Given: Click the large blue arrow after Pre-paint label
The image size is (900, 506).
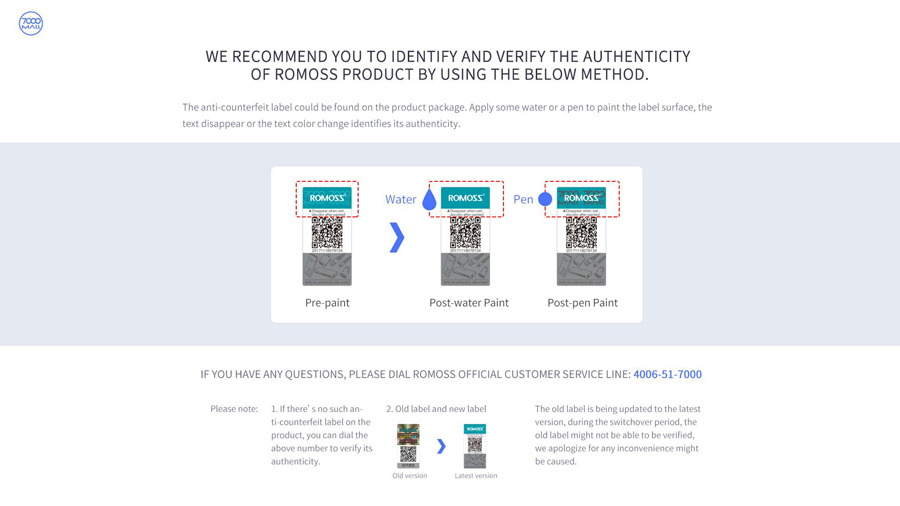Looking at the screenshot, I should coord(397,237).
